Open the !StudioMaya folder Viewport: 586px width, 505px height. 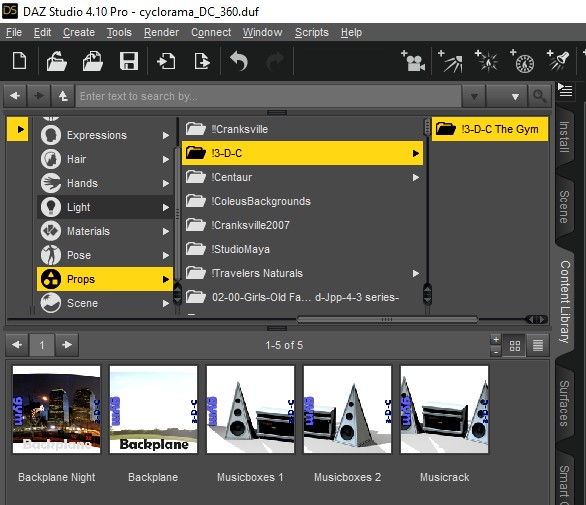pyautogui.click(x=302, y=249)
